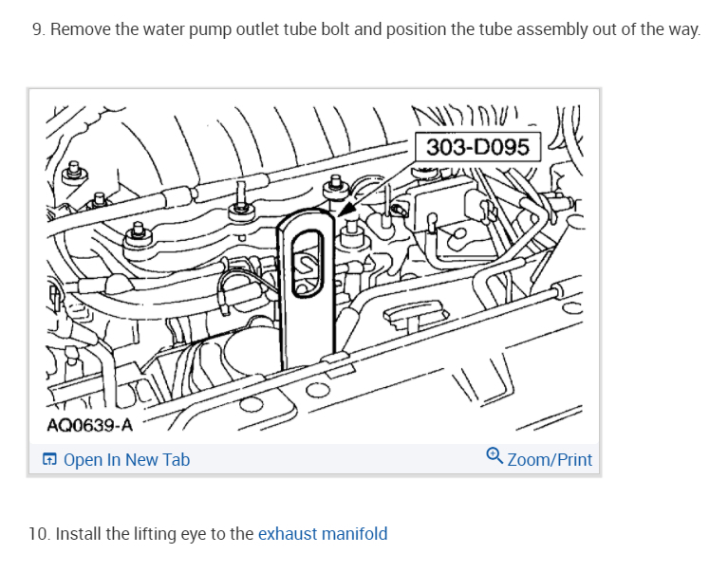Click the 303-D095 tool label box
Image resolution: width=728 pixels, height=572 pixels.
point(477,148)
